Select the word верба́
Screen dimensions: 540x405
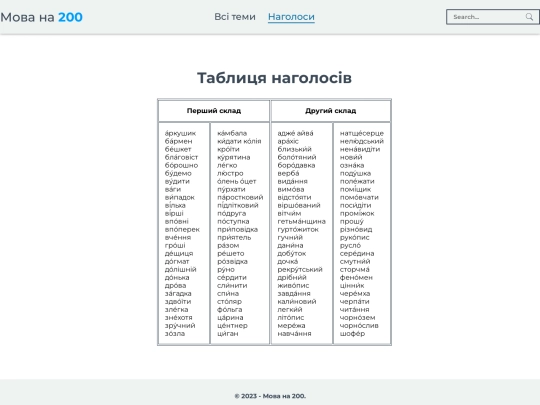(288, 173)
